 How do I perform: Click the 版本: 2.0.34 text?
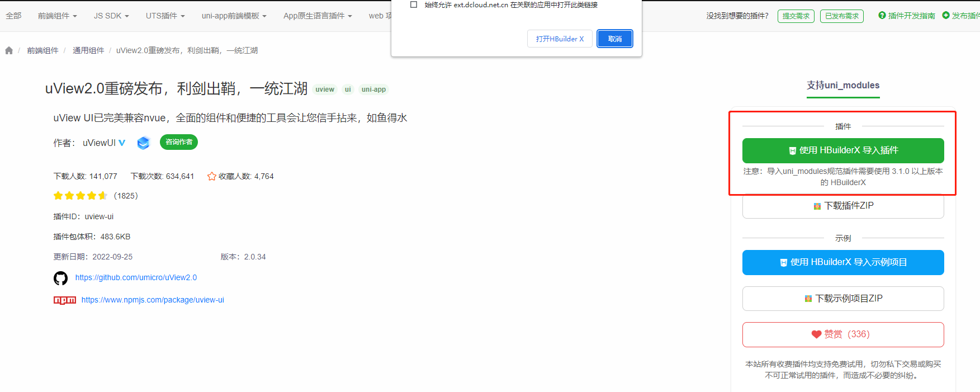click(243, 257)
